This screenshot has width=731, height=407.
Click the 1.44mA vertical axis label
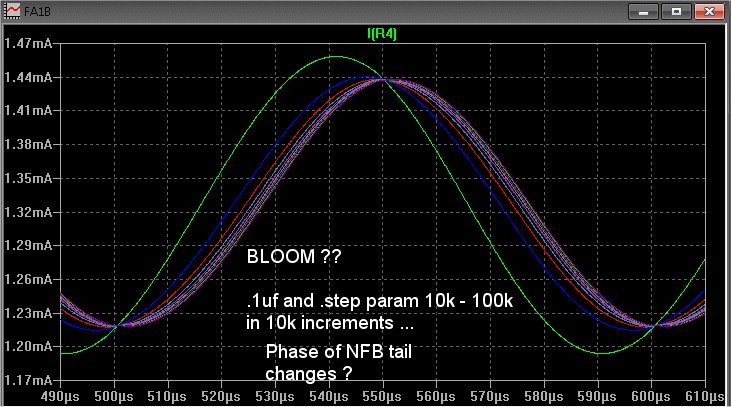coord(28,77)
